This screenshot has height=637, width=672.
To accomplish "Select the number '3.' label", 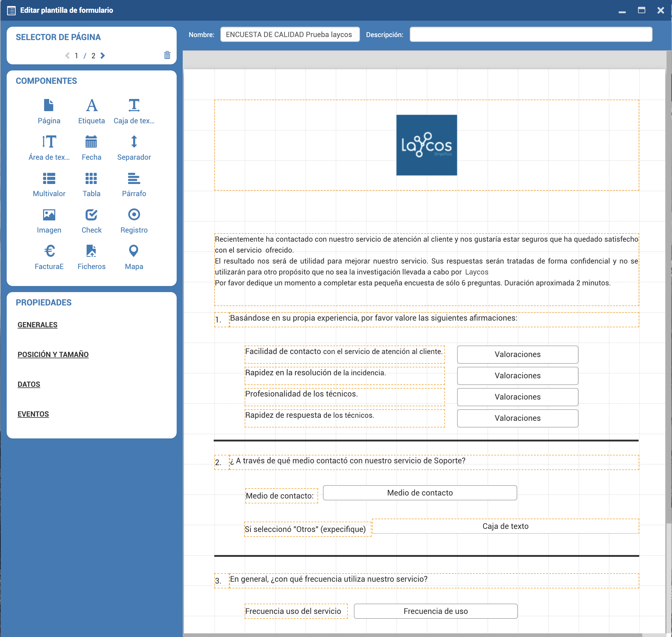I will (x=222, y=581).
